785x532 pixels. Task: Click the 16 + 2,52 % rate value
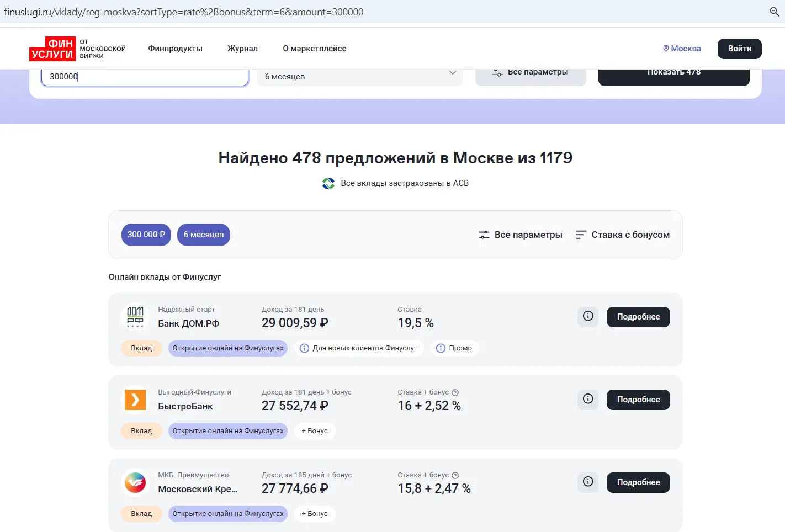[x=429, y=406]
